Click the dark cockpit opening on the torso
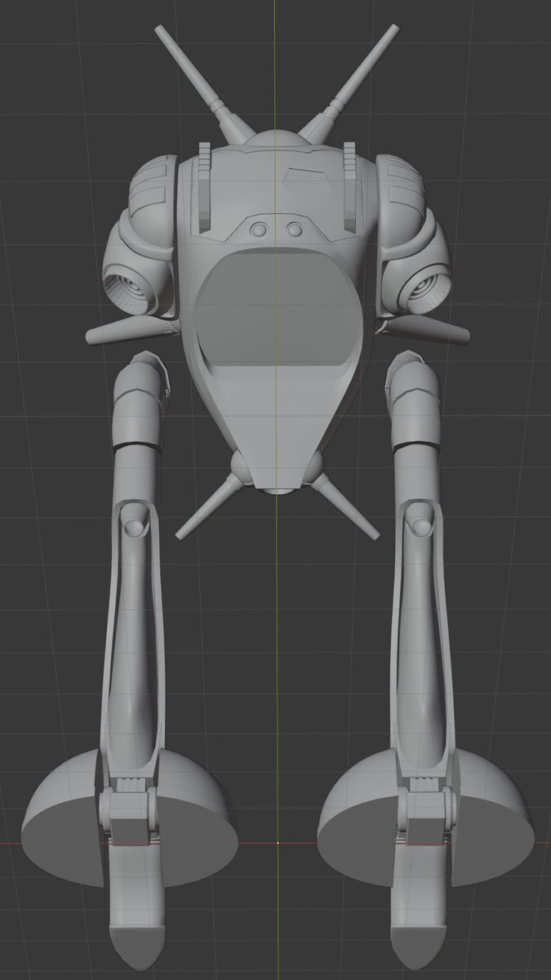 pyautogui.click(x=278, y=309)
